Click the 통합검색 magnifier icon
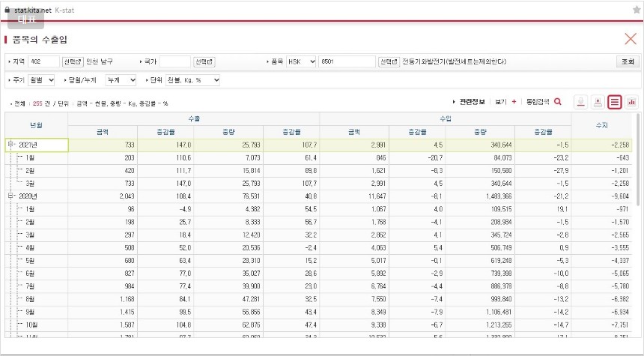 coord(557,101)
